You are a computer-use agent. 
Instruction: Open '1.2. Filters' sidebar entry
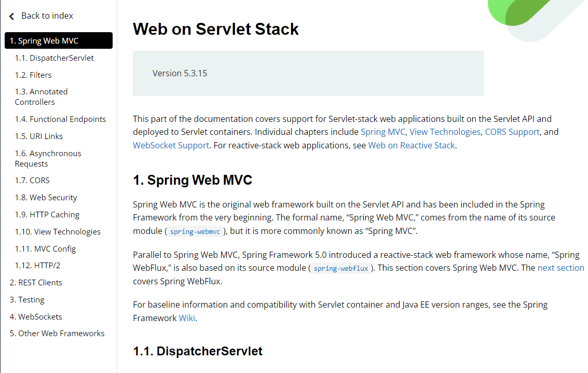click(33, 75)
